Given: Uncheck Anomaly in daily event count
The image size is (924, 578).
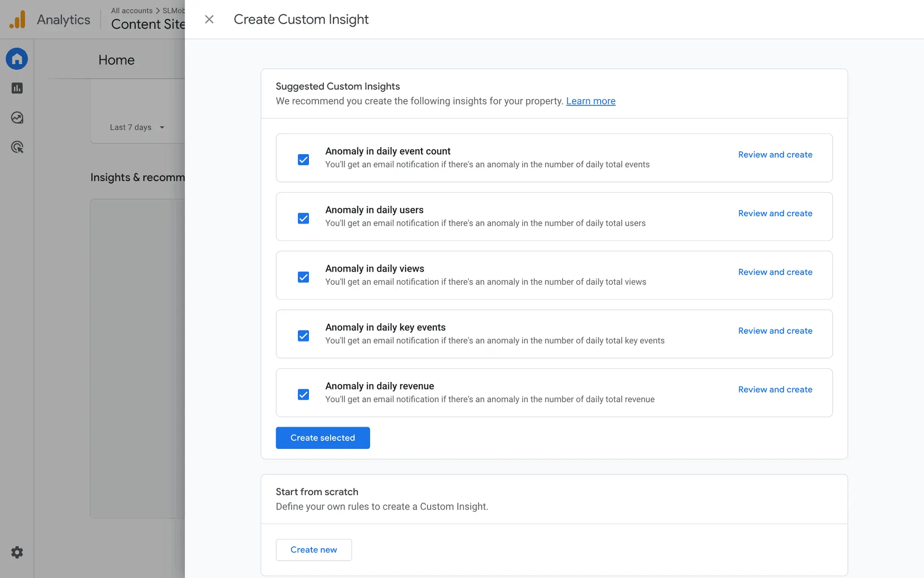Looking at the screenshot, I should click(x=303, y=159).
